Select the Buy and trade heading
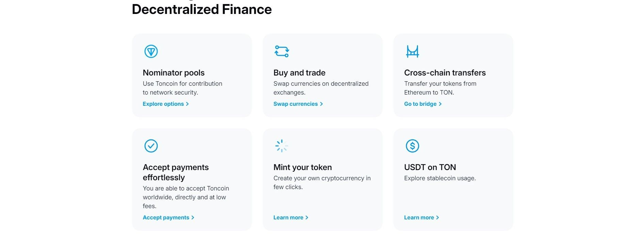This screenshot has height=234, width=644. tap(299, 73)
